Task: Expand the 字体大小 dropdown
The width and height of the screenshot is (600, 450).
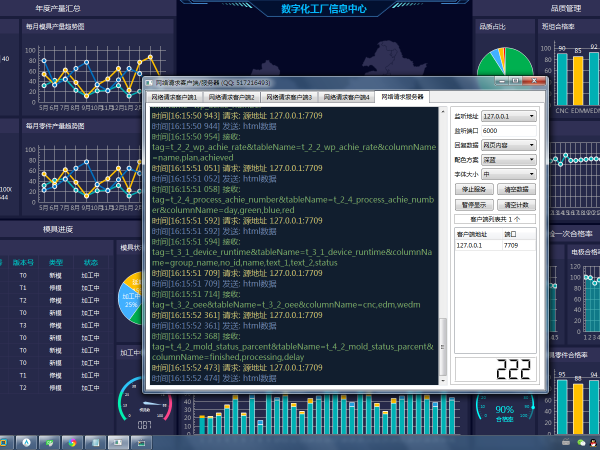Action: point(509,173)
